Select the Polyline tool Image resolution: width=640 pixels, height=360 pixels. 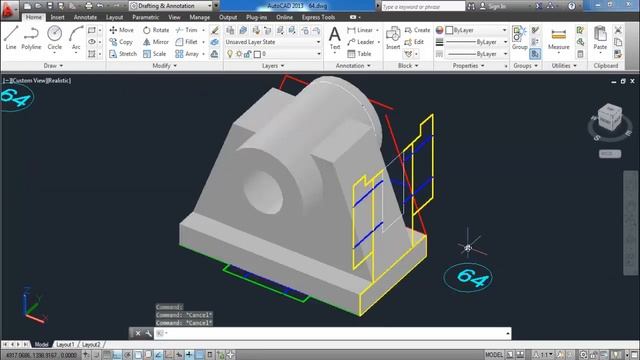coord(31,38)
